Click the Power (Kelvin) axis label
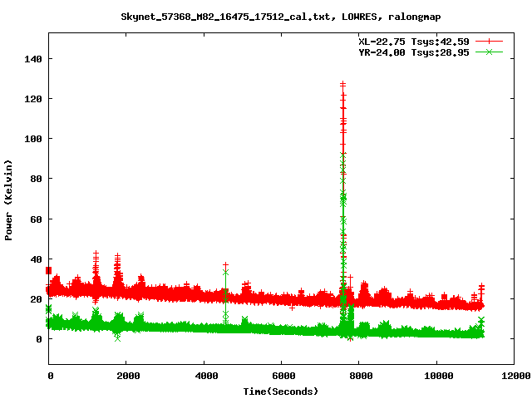 [x=8, y=200]
